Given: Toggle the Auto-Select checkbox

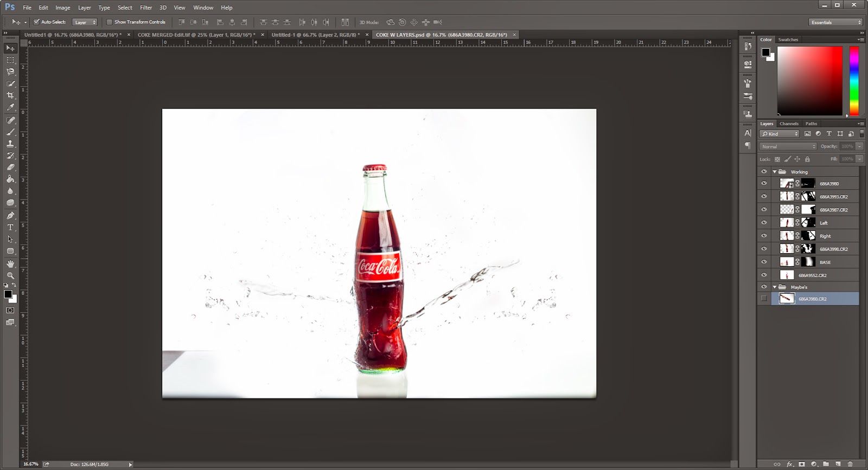Looking at the screenshot, I should tap(36, 22).
